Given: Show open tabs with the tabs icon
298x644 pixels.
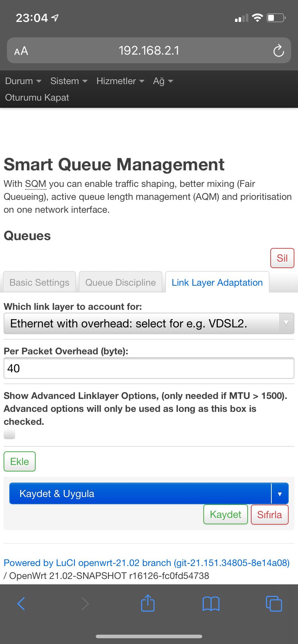Looking at the screenshot, I should [x=274, y=603].
